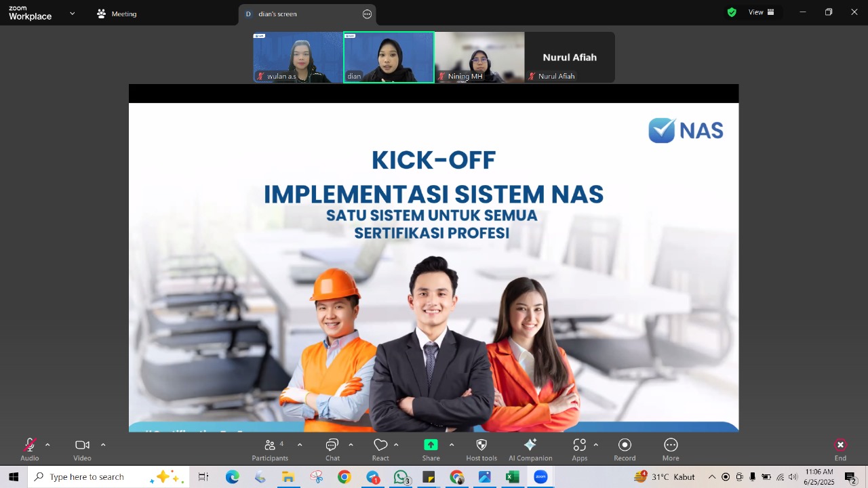Open network settings in system tray
The image size is (868, 488).
tap(780, 477)
